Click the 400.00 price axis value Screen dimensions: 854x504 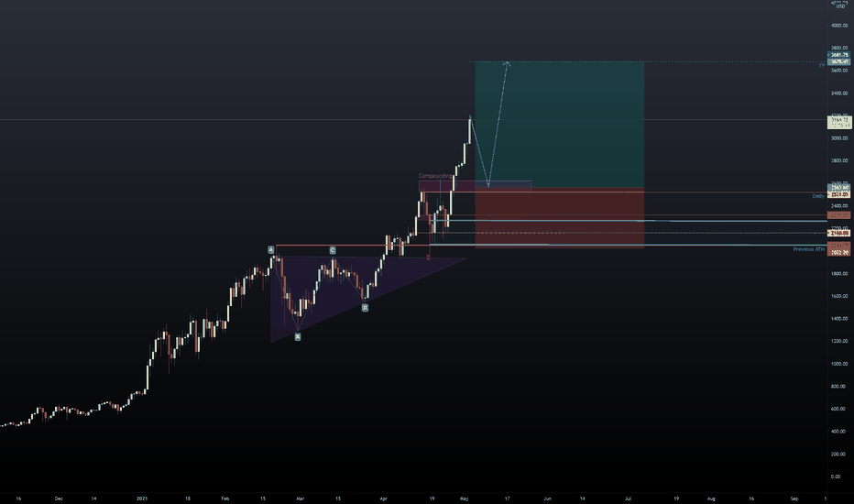(839, 432)
